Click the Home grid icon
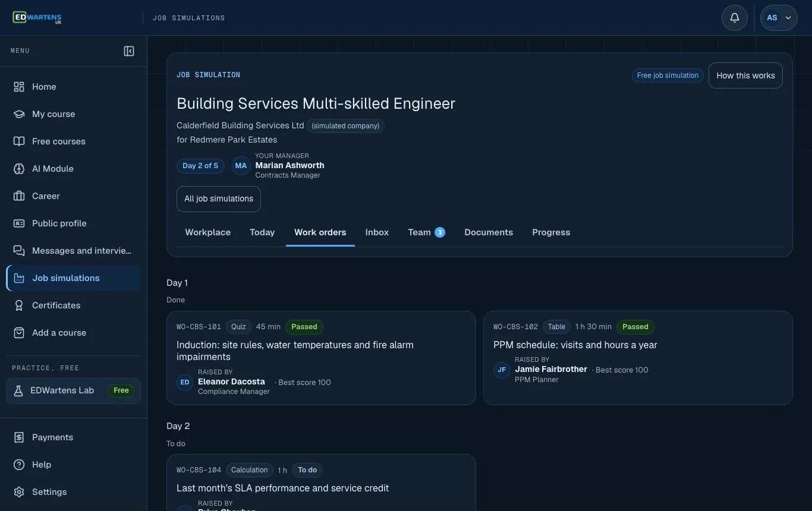The height and width of the screenshot is (511, 812). pyautogui.click(x=19, y=87)
